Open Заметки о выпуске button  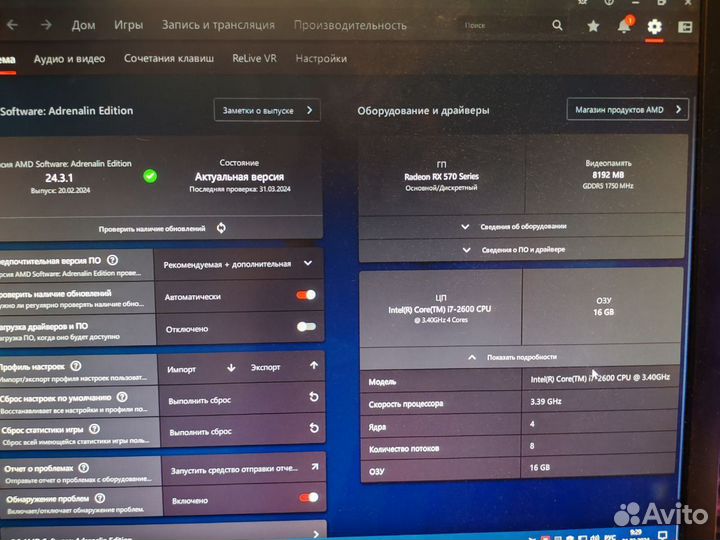[x=267, y=110]
